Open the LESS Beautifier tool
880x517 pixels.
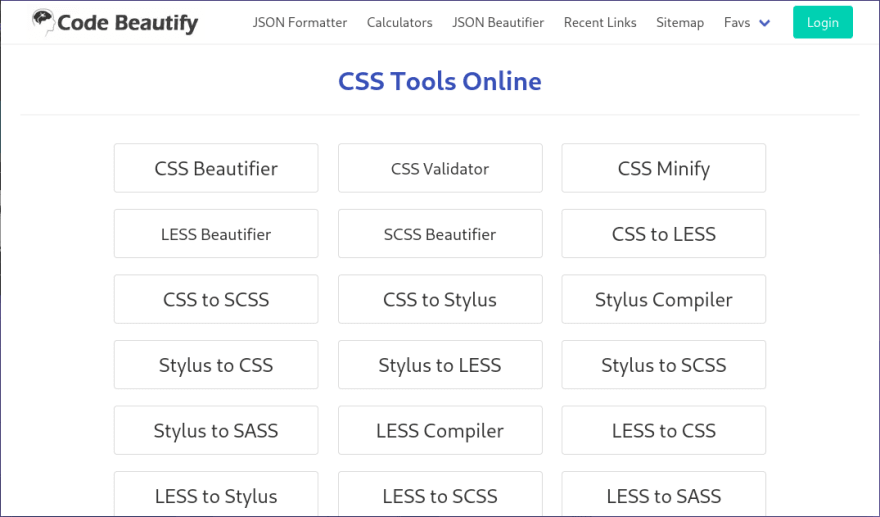(x=216, y=234)
